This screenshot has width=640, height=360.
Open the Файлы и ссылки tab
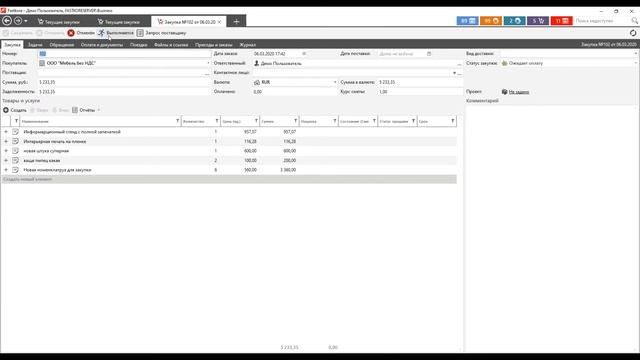point(171,45)
